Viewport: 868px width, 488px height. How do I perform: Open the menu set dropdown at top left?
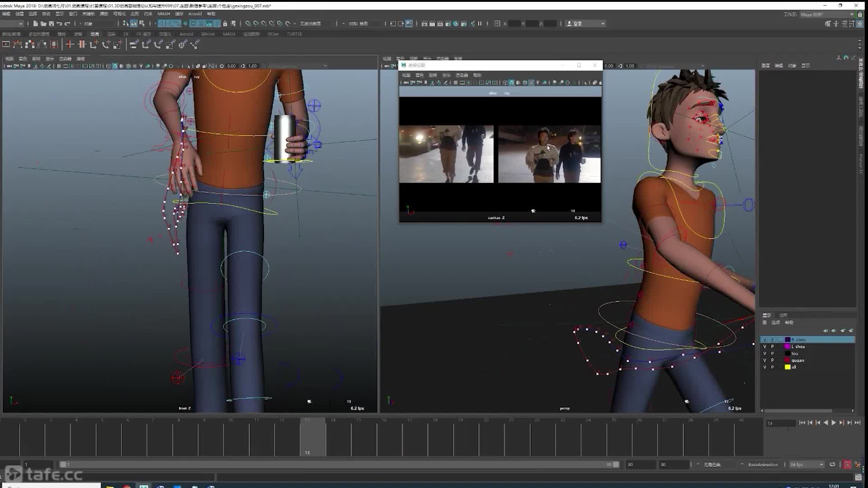(12, 23)
